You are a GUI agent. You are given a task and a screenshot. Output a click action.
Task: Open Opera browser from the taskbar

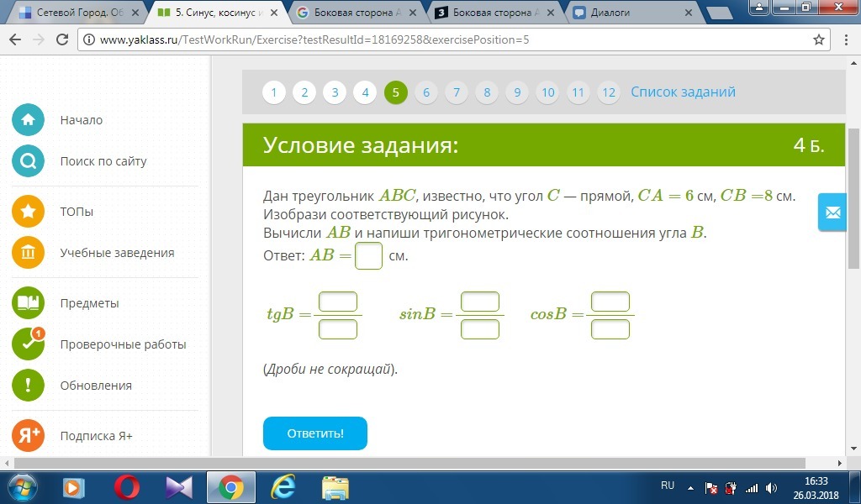click(x=127, y=486)
